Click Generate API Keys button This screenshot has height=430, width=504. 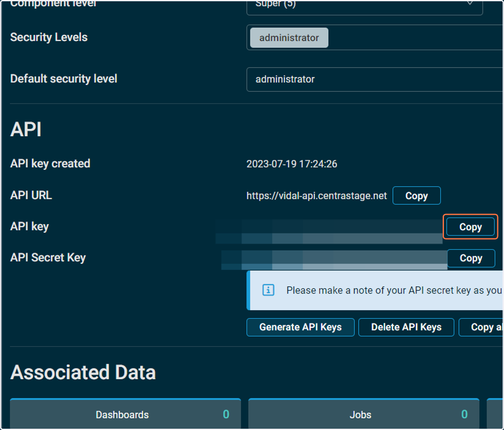[x=300, y=327]
